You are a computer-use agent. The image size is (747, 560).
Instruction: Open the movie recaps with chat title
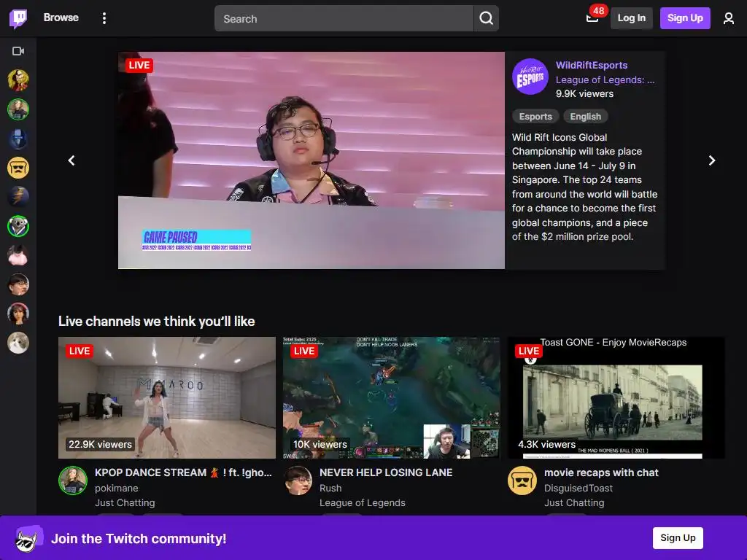click(x=601, y=472)
